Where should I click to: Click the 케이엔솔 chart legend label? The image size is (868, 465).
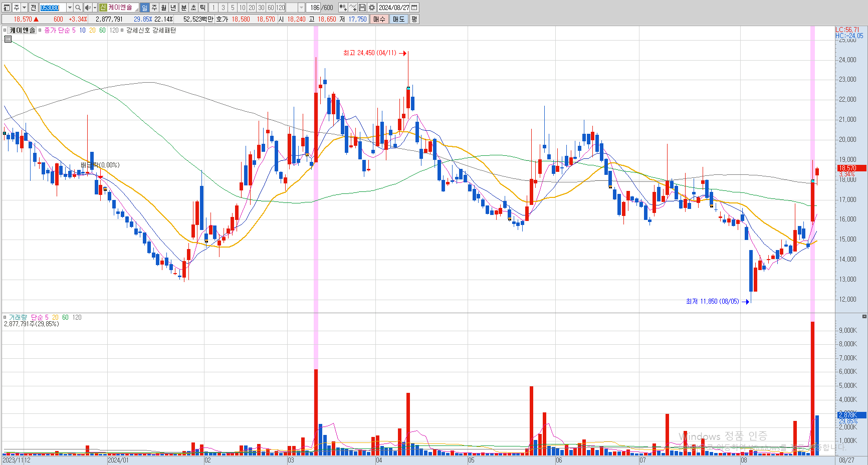click(23, 30)
